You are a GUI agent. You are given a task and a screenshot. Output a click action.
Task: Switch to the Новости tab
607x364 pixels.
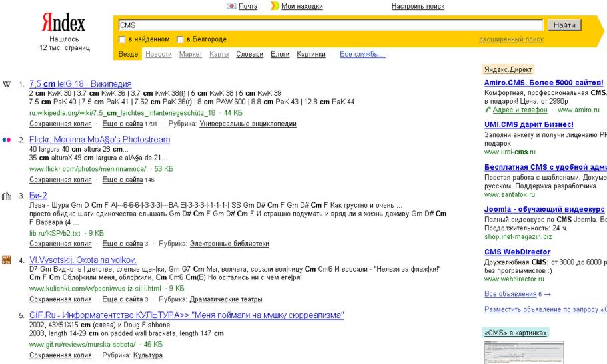[x=159, y=54]
